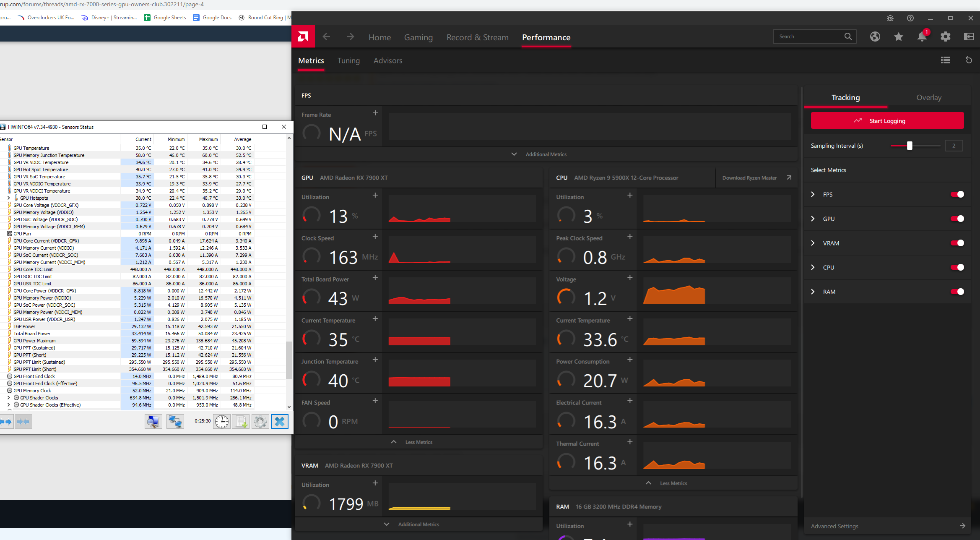Viewport: 980px width, 540px height.
Task: Toggle the sidebar panel icon
Action: 969,37
